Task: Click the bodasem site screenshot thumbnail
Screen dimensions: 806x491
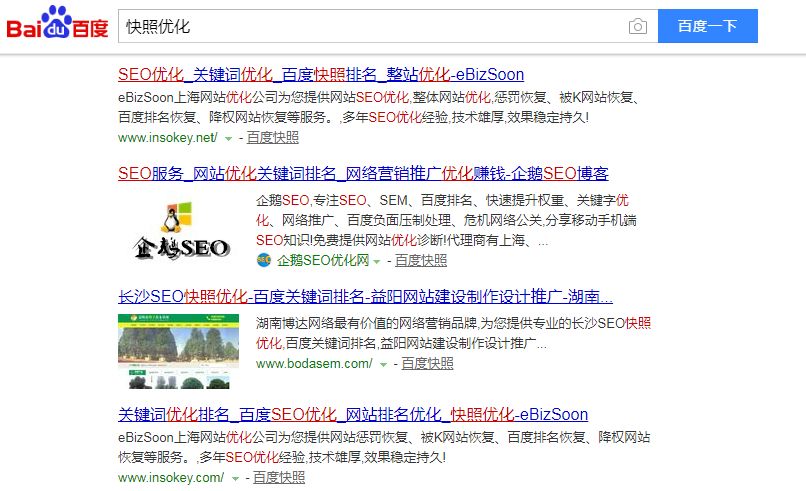Action: (178, 351)
